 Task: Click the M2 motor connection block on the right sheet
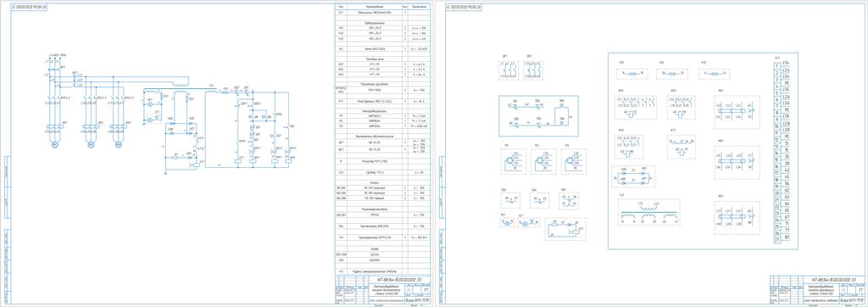543,161
